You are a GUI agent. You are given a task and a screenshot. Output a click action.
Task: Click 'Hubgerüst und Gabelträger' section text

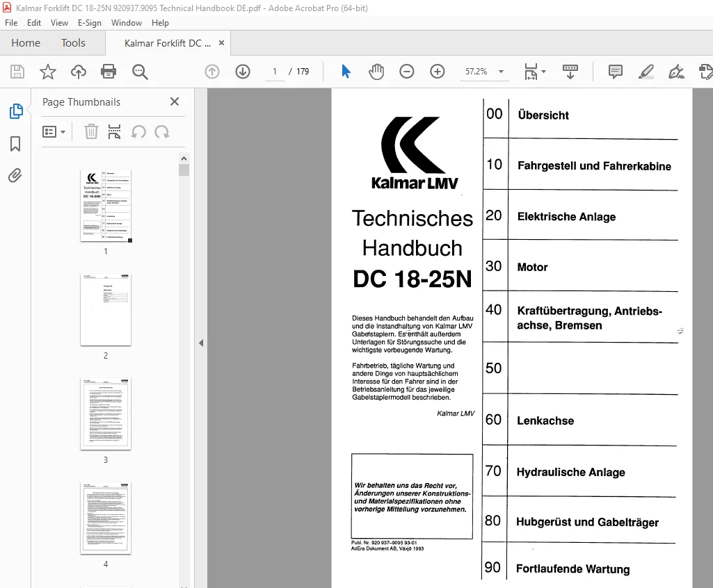click(x=588, y=523)
